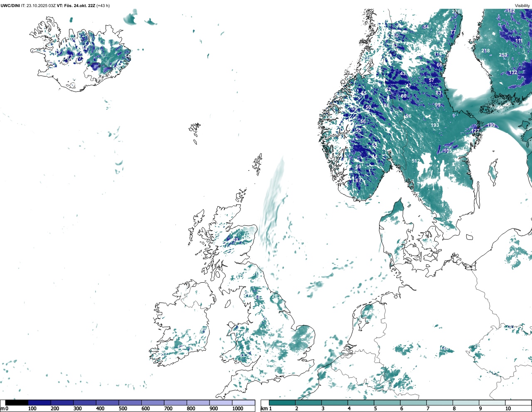Screen dimensions: 532x412
Task: Click the '(+43 h)' forecast offset text
Action: [103, 5]
